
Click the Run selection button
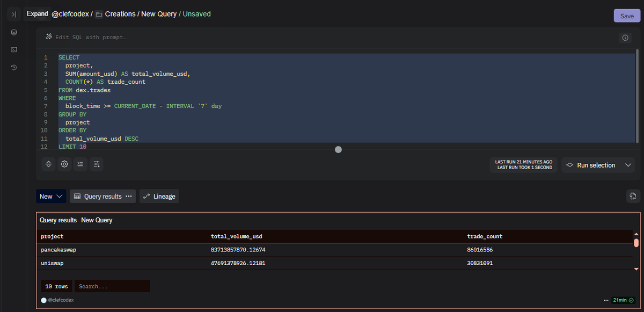coord(591,165)
